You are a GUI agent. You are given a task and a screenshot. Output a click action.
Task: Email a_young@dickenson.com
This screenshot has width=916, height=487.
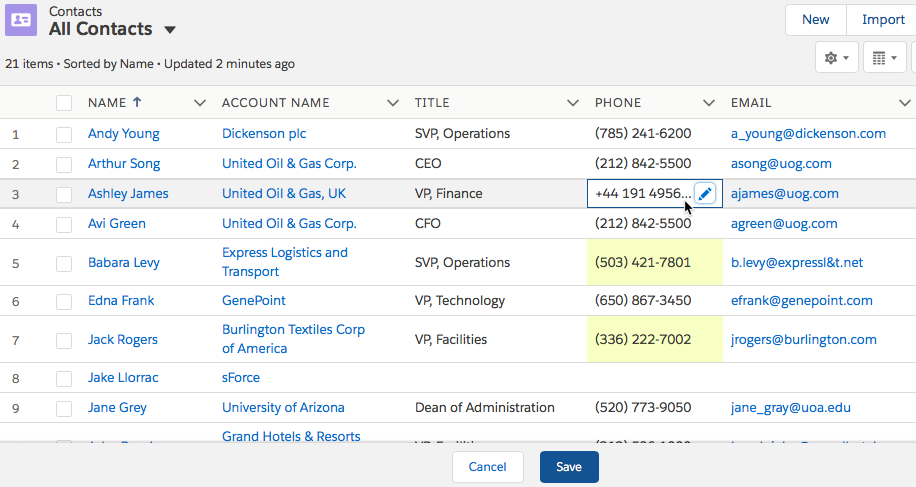pyautogui.click(x=809, y=134)
